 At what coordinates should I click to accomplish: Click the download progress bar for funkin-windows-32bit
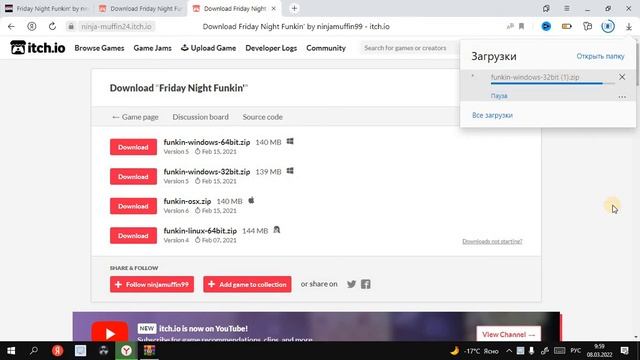[x=552, y=83]
